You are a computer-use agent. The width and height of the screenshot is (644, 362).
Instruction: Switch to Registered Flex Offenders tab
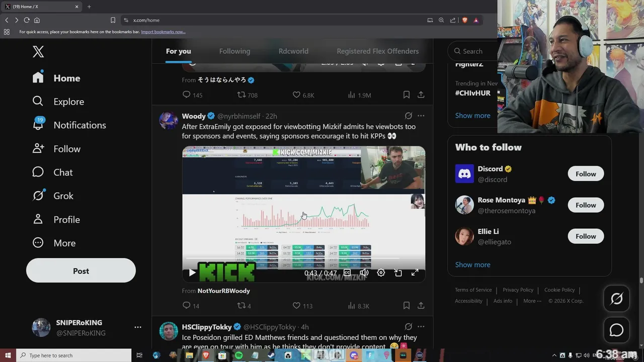coord(378,51)
